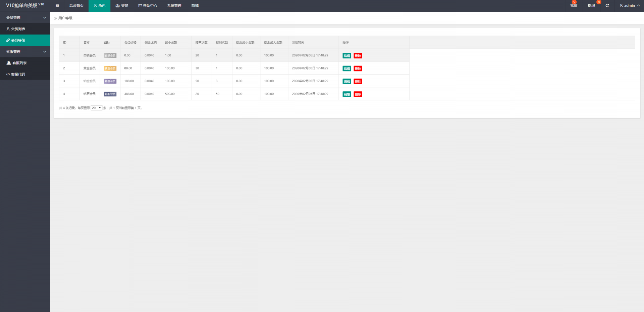This screenshot has width=644, height=312.
Task: Open 会员列表 in the sidebar
Action: click(18, 29)
